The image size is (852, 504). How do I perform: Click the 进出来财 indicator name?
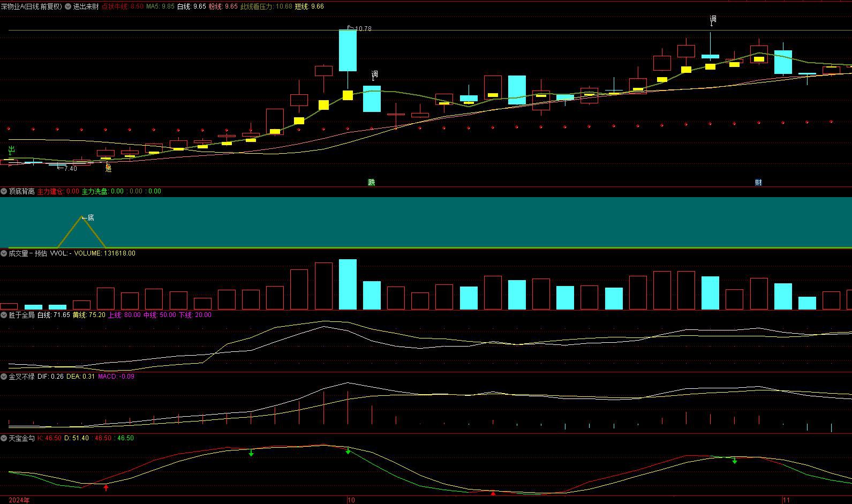point(86,6)
